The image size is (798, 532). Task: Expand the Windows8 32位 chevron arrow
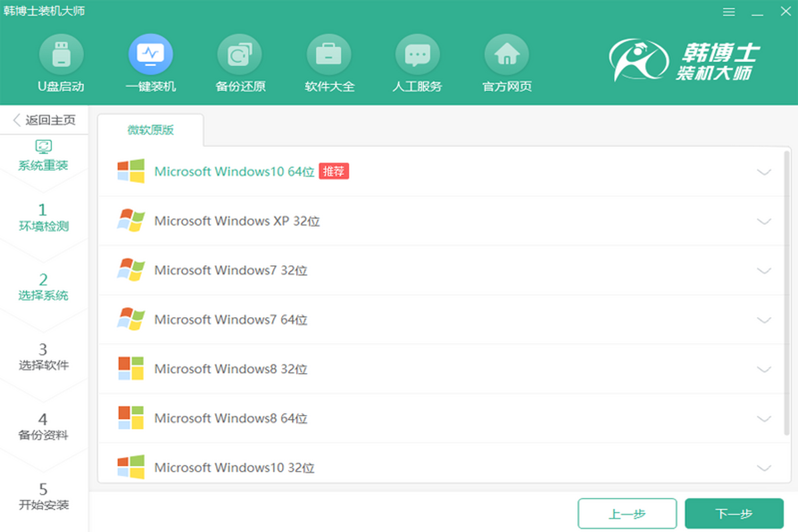coord(764,370)
